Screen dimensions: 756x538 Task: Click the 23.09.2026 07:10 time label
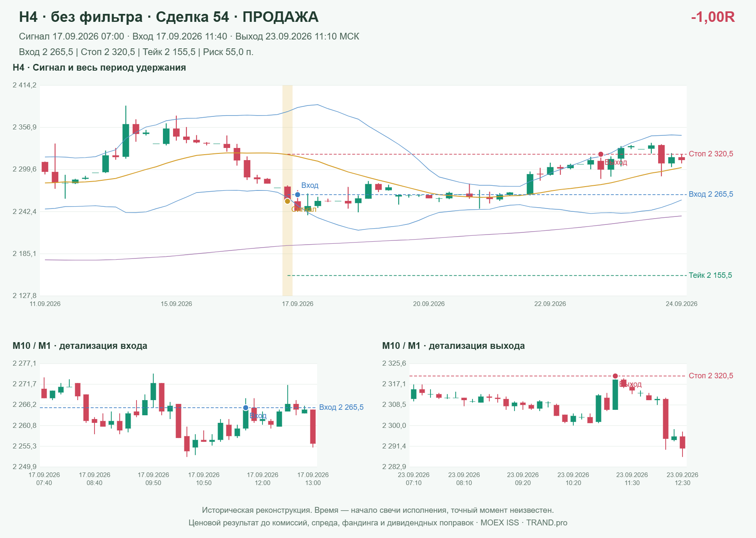(414, 479)
